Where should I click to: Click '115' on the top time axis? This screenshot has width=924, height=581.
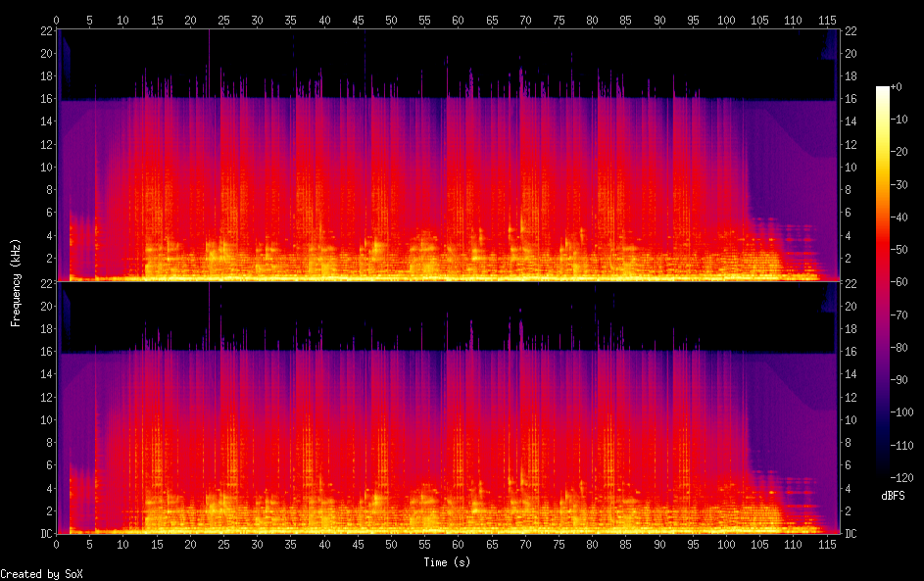click(827, 20)
